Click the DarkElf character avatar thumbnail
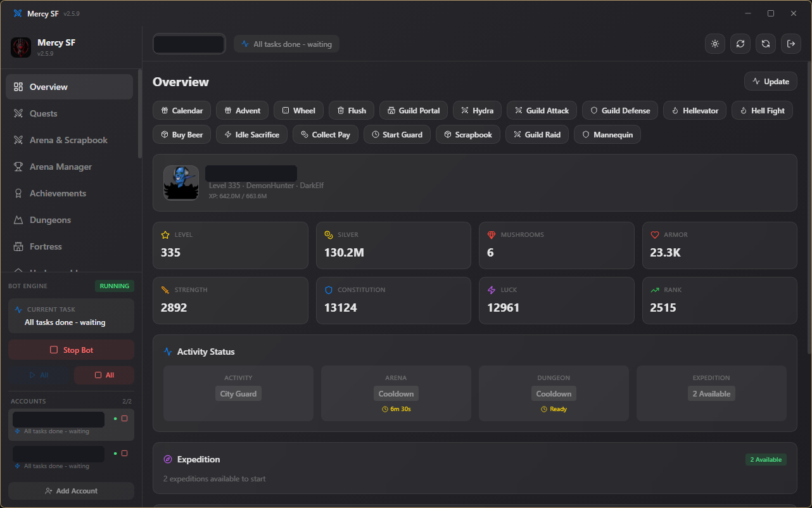Image resolution: width=812 pixels, height=508 pixels. pyautogui.click(x=181, y=183)
